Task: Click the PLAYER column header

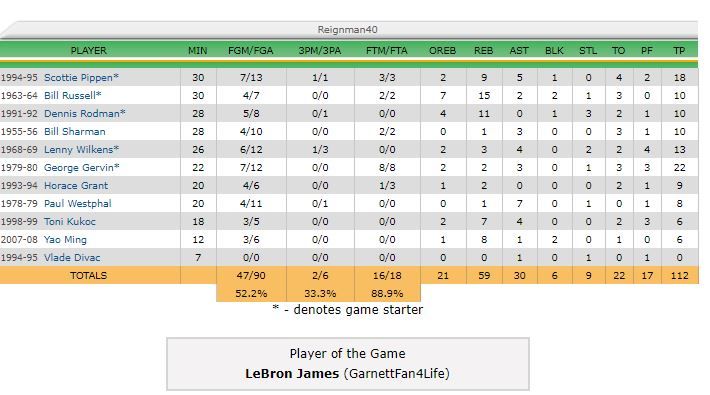Action: [89, 51]
